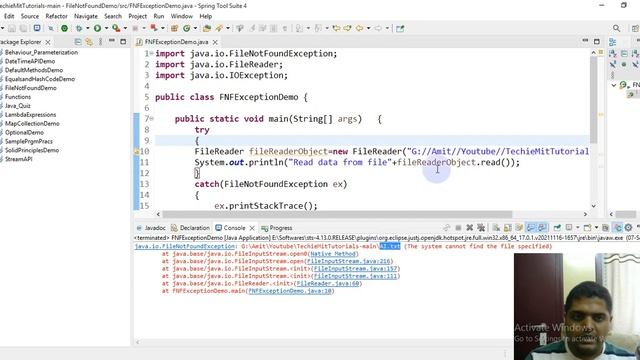Screen dimensions: 640x360
Task: Open the Display Selected Console dropdown
Action: [x=578, y=227]
